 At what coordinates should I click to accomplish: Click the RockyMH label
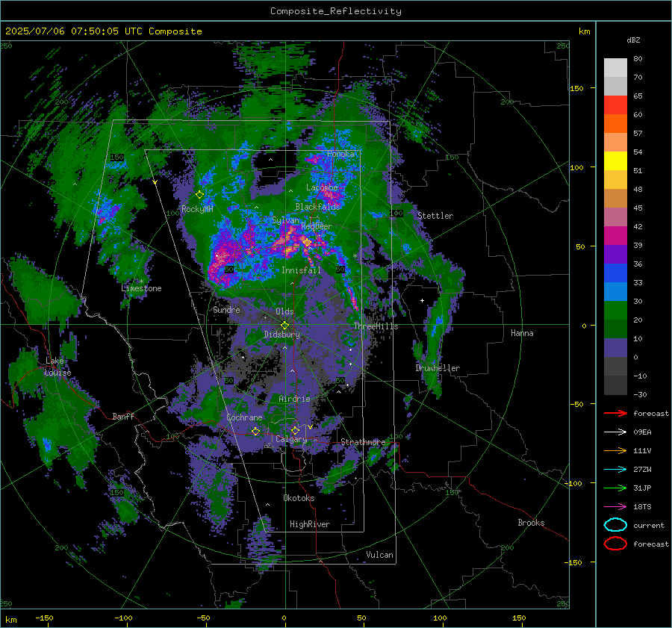(x=197, y=209)
